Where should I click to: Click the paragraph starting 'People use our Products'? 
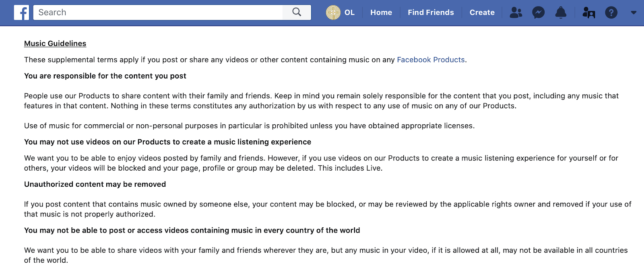pyautogui.click(x=321, y=101)
